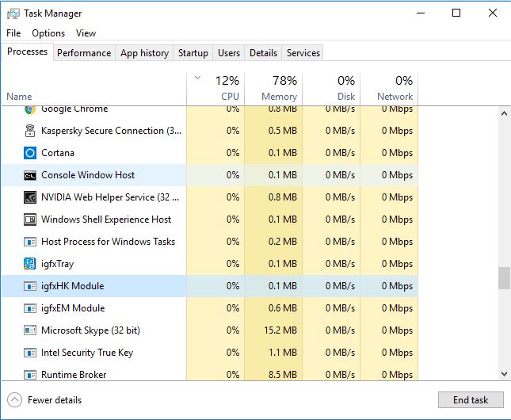Click the igfxTray process icon

tap(30, 264)
